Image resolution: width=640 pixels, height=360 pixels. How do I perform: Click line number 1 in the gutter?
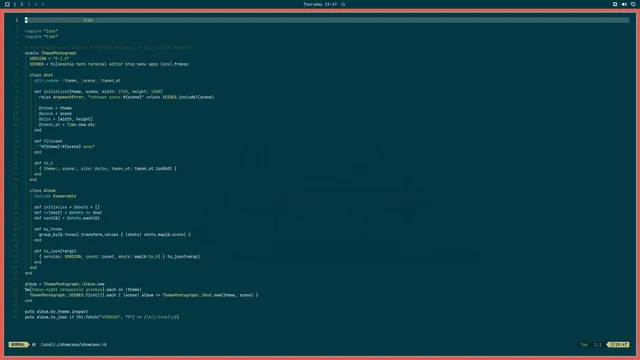pyautogui.click(x=17, y=20)
